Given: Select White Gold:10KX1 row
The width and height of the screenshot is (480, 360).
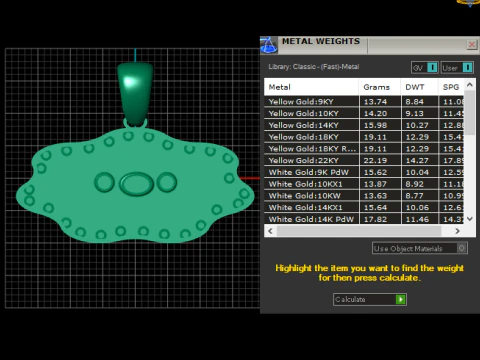Looking at the screenshot, I should coord(364,184).
